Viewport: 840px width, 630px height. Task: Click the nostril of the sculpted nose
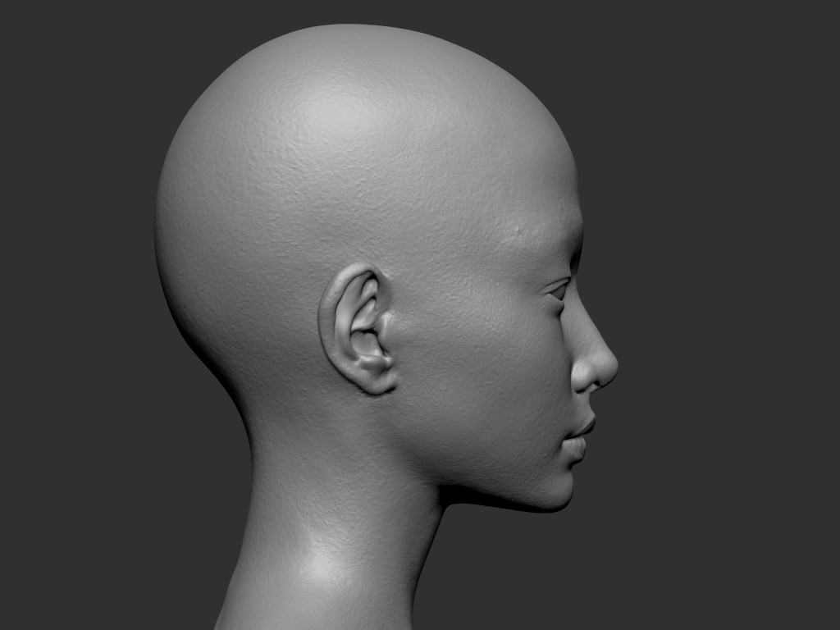coord(587,381)
